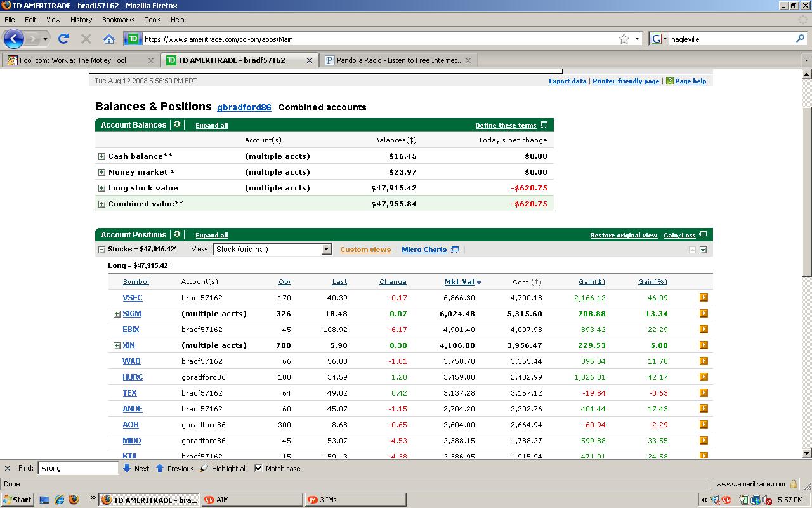812x508 pixels.
Task: Expand the SIGM multiple accounts row
Action: 117,314
